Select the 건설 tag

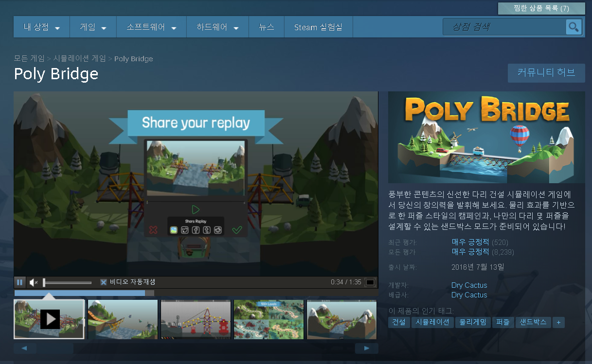pyautogui.click(x=398, y=322)
